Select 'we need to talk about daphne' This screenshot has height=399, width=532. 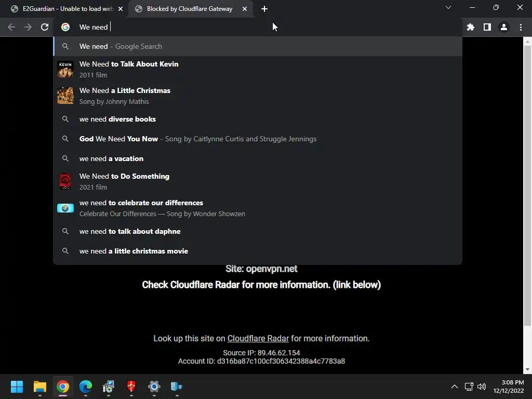[258, 231]
